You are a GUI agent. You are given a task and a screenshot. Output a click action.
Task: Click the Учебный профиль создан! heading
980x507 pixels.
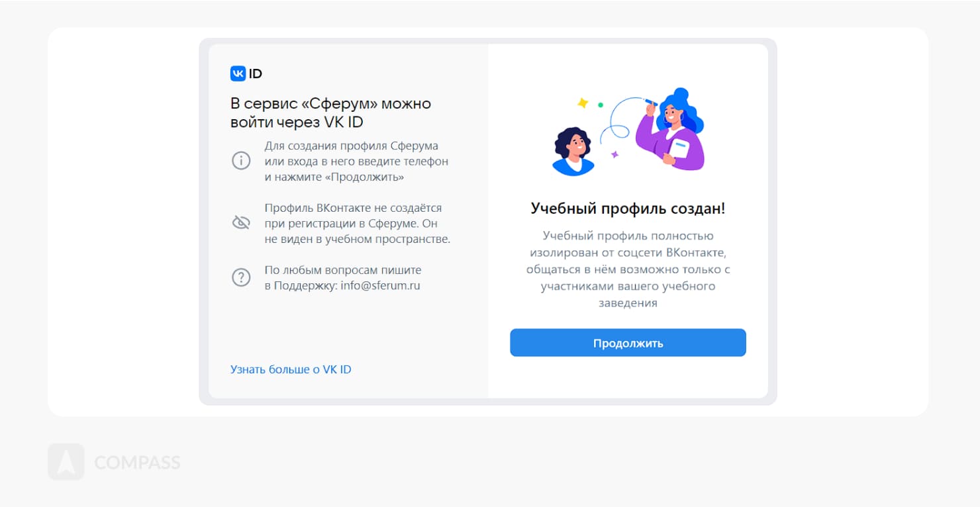pos(628,208)
